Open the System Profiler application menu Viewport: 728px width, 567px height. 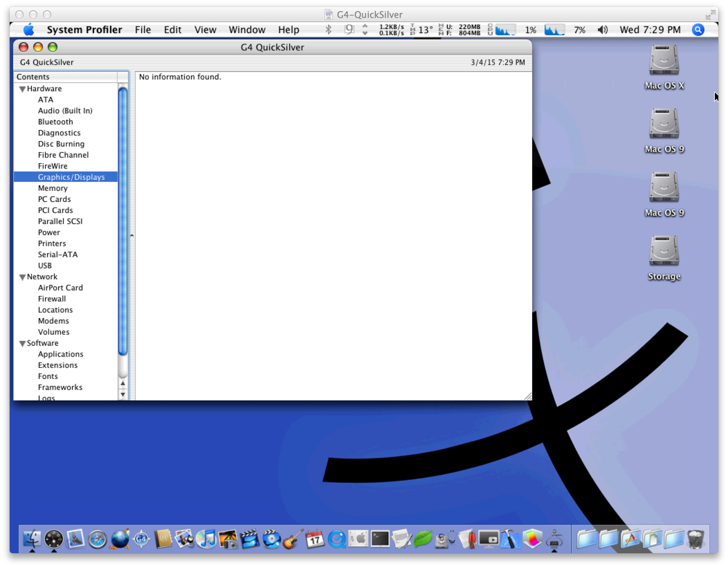click(x=84, y=30)
